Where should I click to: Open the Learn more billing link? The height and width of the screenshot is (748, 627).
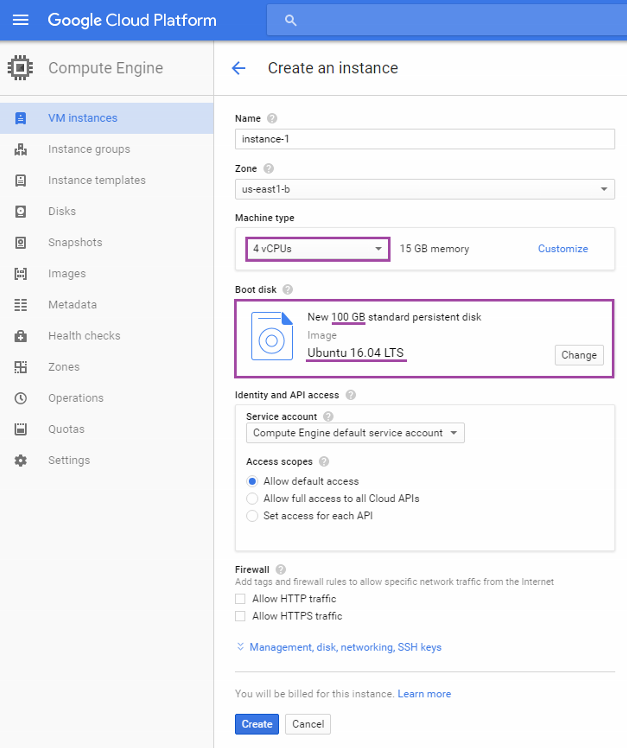(424, 694)
